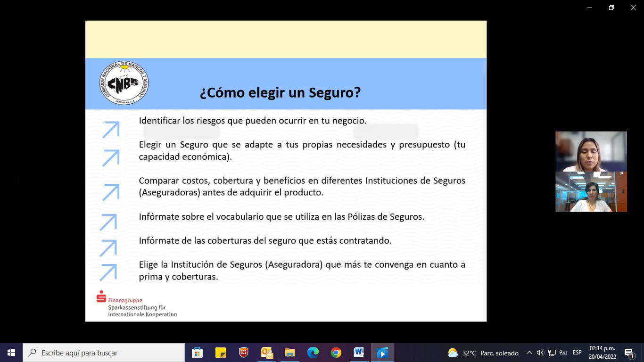Show hidden system tray icons
The width and height of the screenshot is (644, 362).
click(529, 353)
